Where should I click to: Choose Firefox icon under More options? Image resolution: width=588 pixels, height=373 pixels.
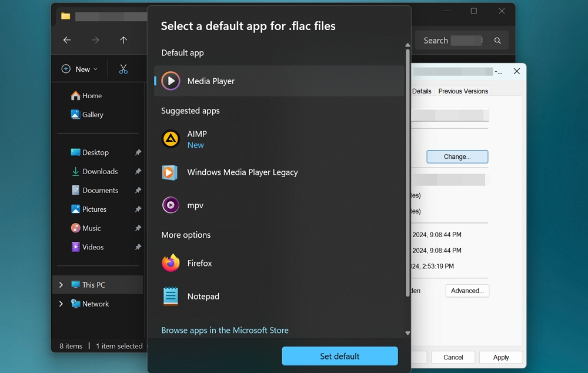pos(171,263)
